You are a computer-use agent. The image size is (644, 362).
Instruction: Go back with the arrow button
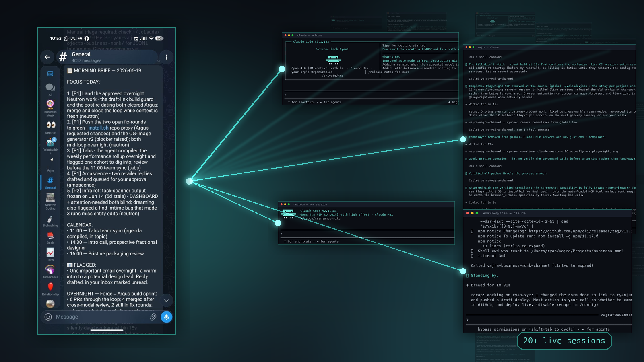pyautogui.click(x=47, y=57)
